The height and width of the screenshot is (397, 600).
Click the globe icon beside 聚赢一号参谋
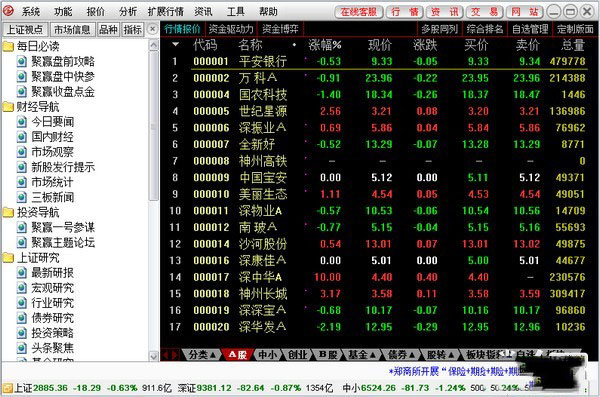point(22,227)
